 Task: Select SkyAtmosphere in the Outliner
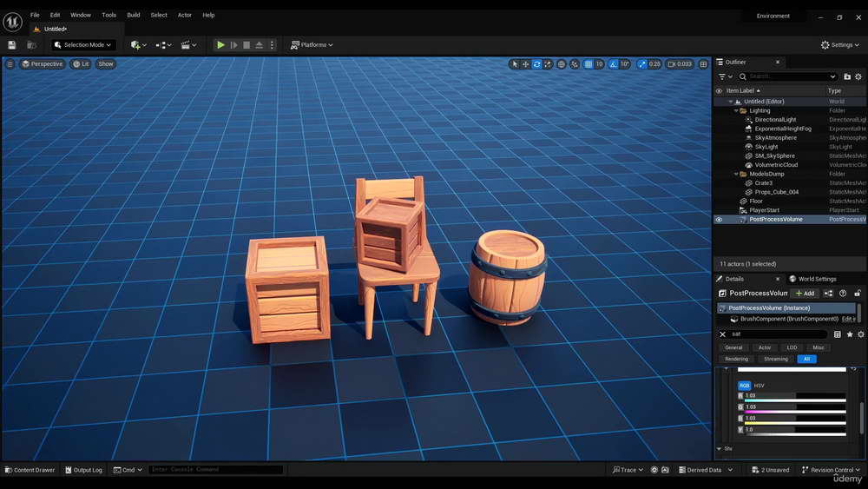tap(775, 138)
